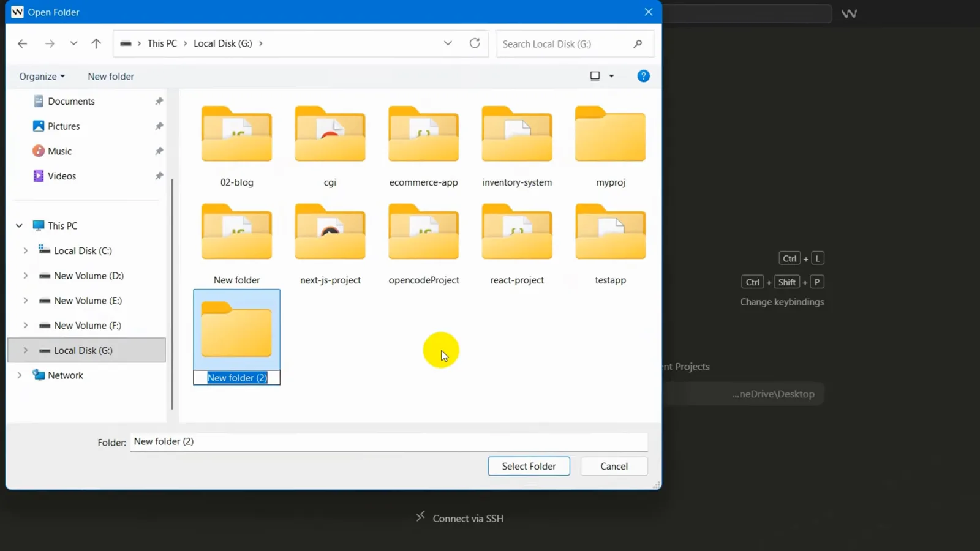Open the ...neDrive\Desktop recent project entry

tap(773, 394)
